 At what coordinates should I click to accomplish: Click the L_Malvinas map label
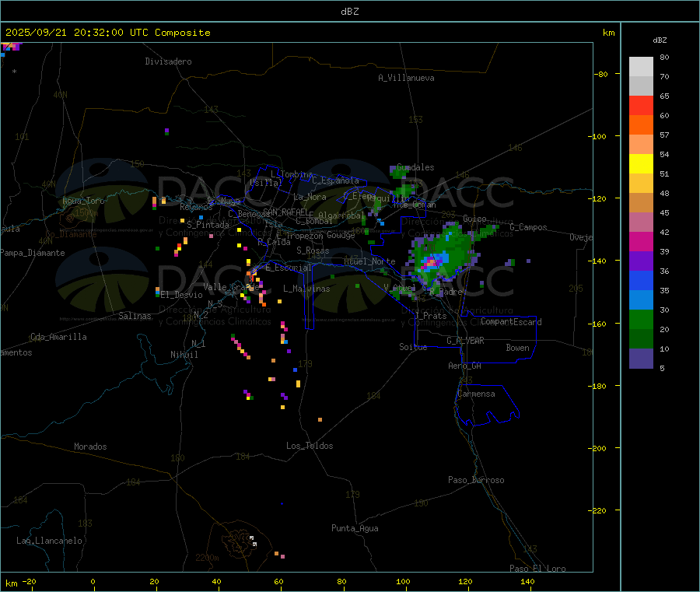[306, 289]
